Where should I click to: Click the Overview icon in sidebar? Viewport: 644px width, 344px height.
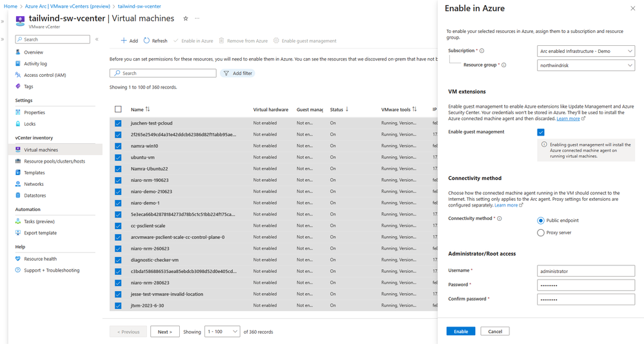point(17,52)
